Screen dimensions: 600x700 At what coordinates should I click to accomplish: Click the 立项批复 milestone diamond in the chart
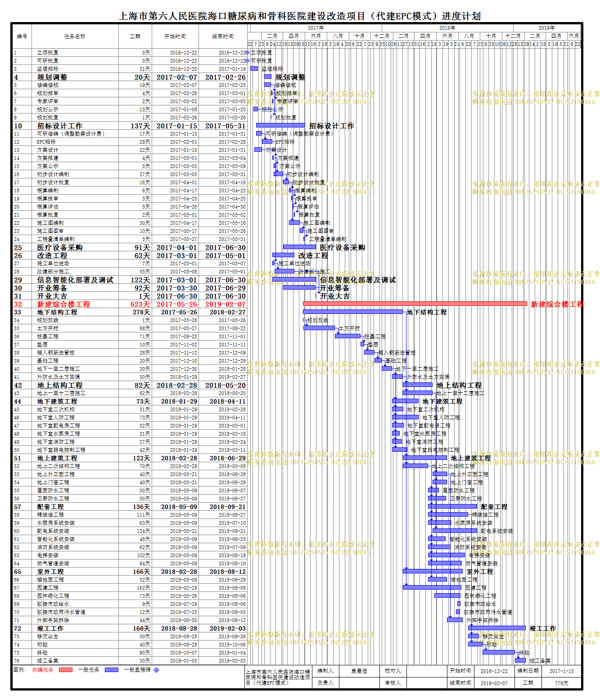[x=247, y=53]
